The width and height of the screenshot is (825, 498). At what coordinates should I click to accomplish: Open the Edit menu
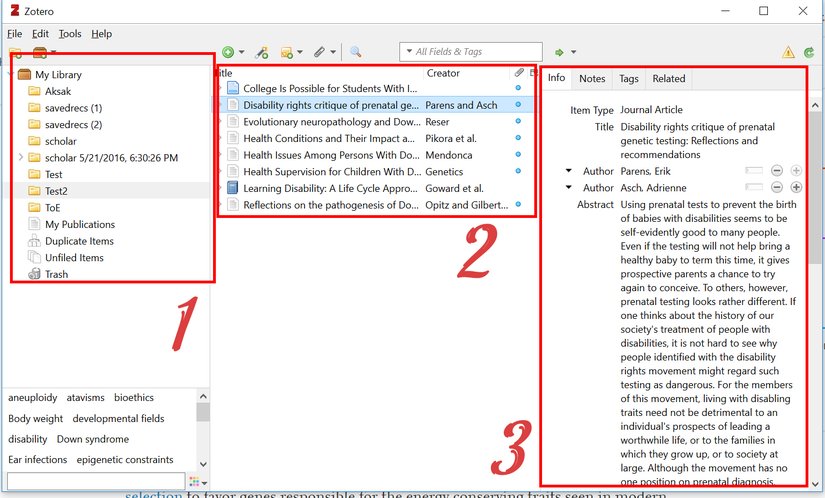coord(40,34)
